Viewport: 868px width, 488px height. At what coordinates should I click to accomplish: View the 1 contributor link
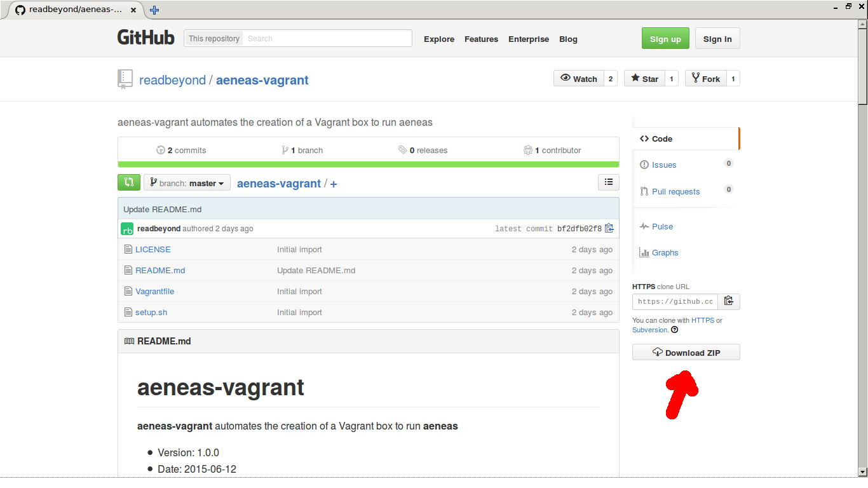(x=552, y=150)
